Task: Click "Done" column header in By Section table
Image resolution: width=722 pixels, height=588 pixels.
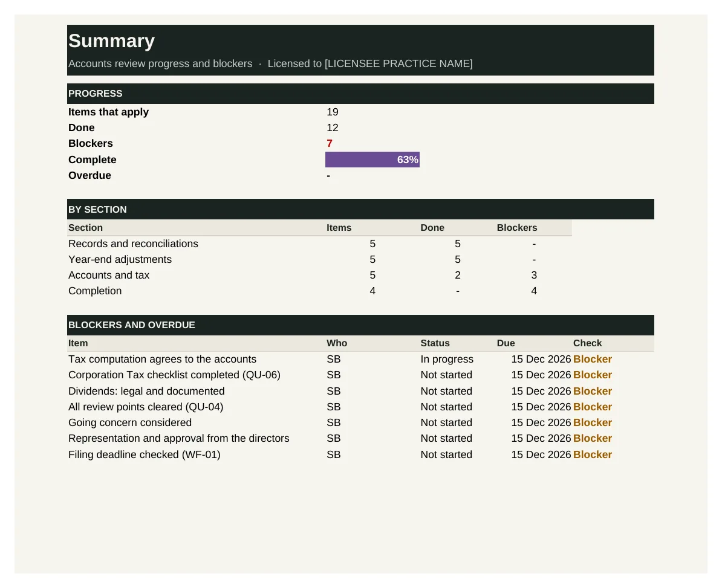Action: point(432,228)
